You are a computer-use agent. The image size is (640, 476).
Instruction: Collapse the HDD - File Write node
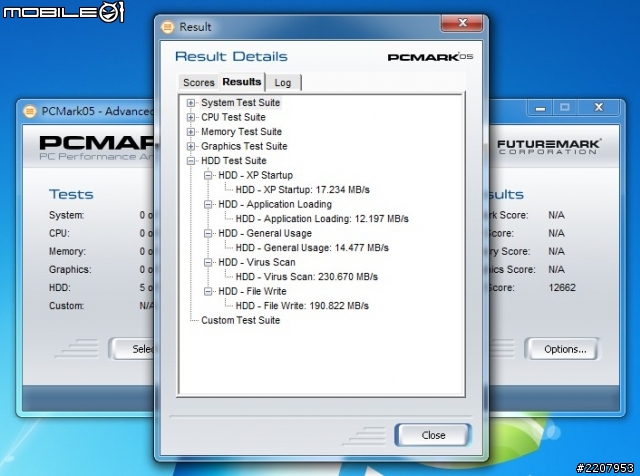tap(208, 291)
